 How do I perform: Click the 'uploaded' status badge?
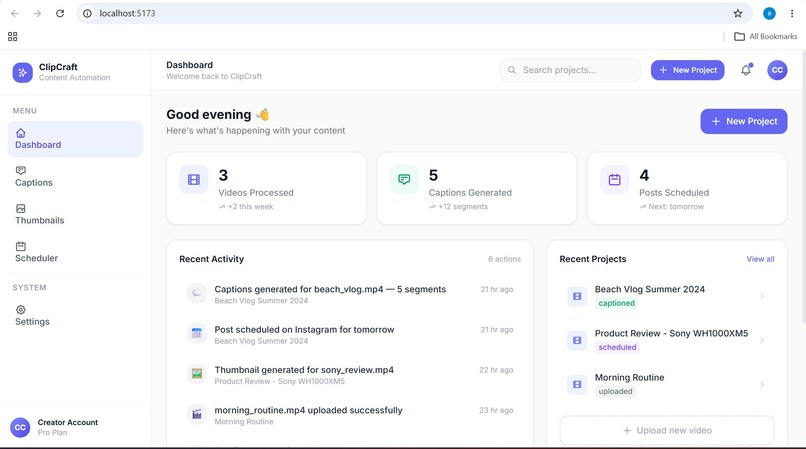click(x=615, y=392)
